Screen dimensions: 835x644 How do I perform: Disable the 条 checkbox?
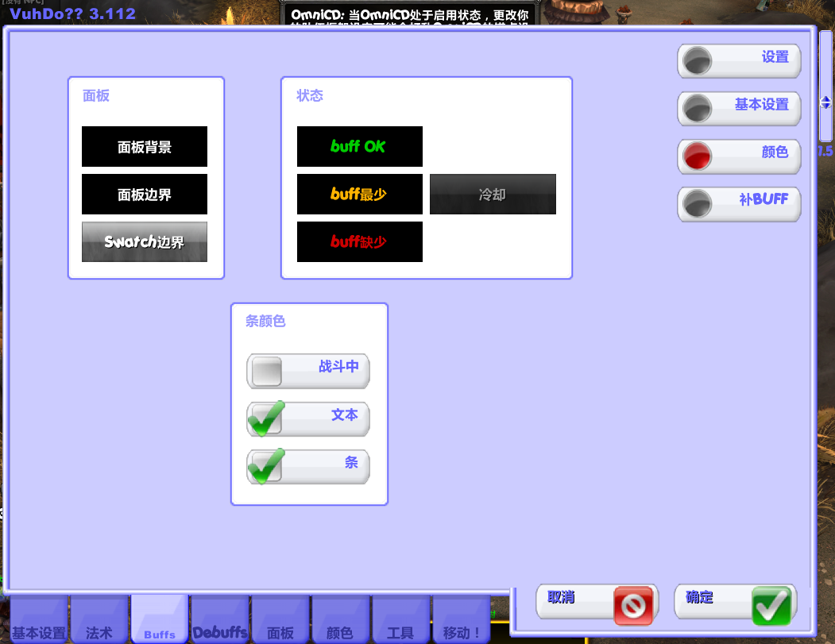click(265, 466)
